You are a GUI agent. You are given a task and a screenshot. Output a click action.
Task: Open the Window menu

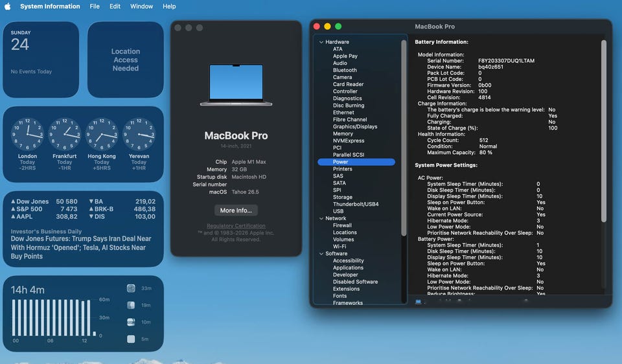[x=142, y=6]
